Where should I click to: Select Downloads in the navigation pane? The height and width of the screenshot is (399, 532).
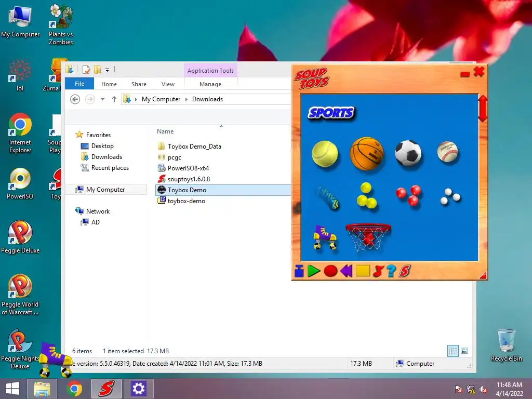107,157
